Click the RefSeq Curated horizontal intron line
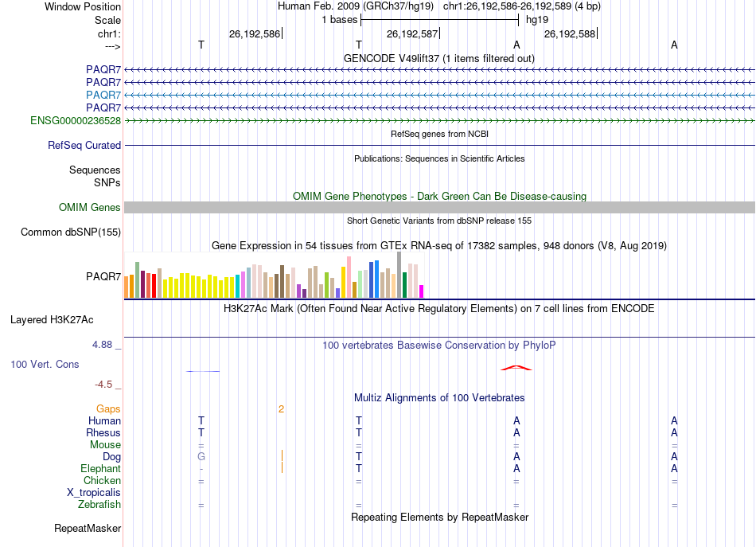This screenshot has height=547, width=756. coord(439,145)
